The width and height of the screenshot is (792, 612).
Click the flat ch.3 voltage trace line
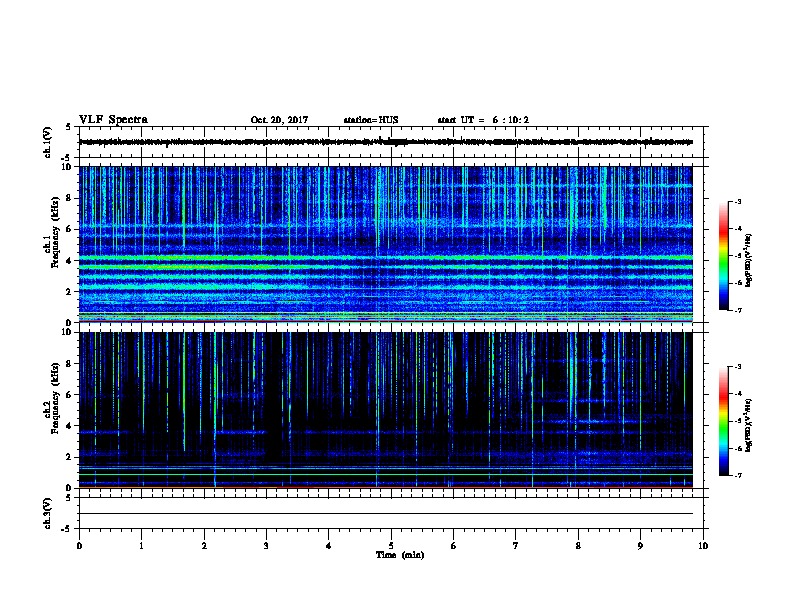point(385,514)
